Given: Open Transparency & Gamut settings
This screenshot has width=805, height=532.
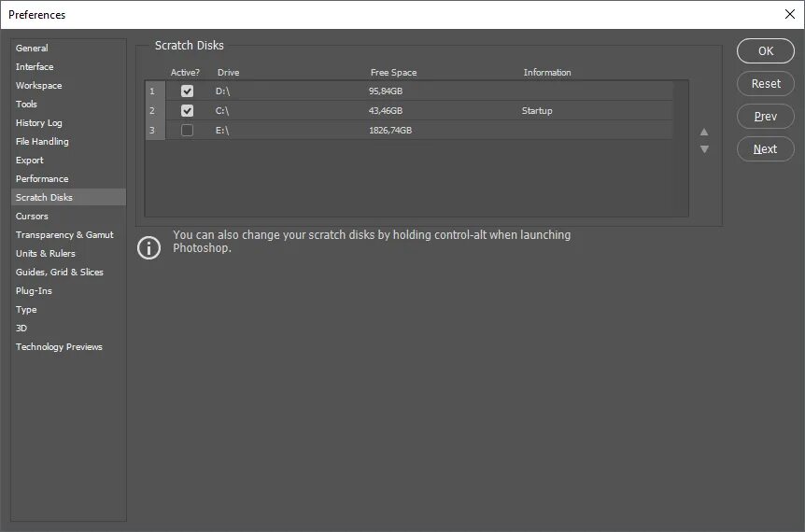Looking at the screenshot, I should pyautogui.click(x=64, y=234).
